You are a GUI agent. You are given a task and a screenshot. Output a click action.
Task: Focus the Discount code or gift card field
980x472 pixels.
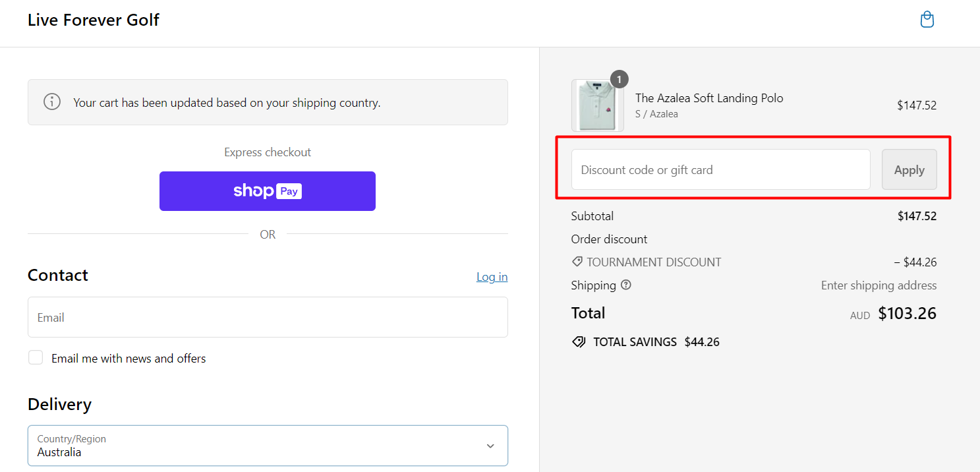721,169
